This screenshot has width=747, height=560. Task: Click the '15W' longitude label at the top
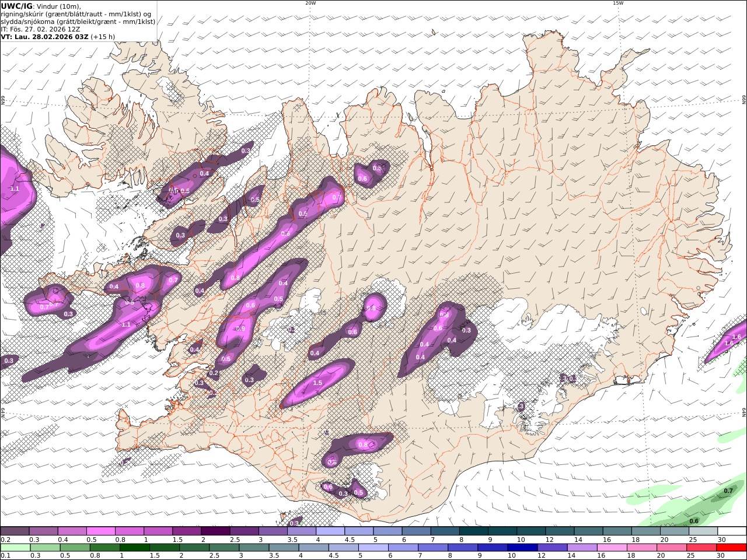pos(618,3)
